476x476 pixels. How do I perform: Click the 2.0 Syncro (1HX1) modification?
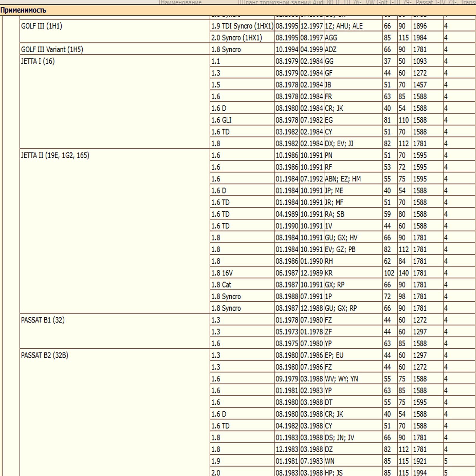tap(242, 38)
